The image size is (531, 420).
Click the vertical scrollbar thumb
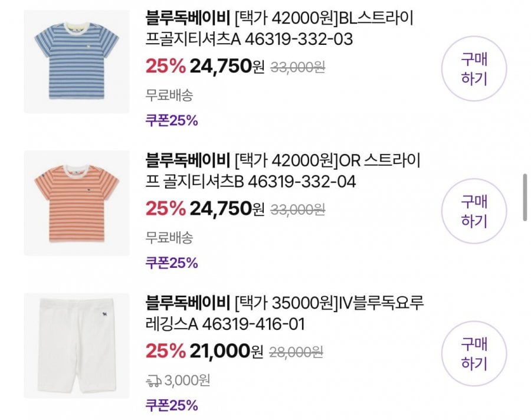tap(525, 198)
